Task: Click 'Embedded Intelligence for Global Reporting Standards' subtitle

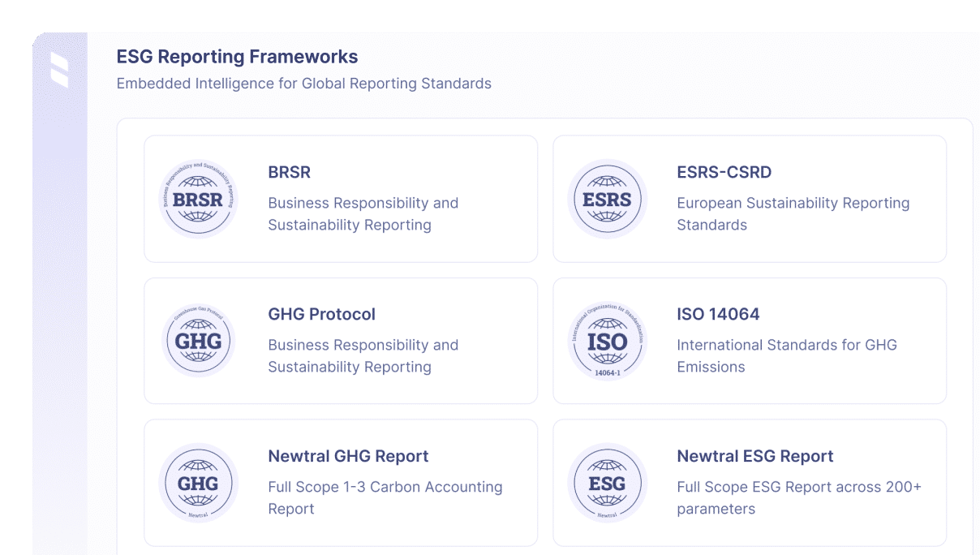Action: [x=304, y=84]
